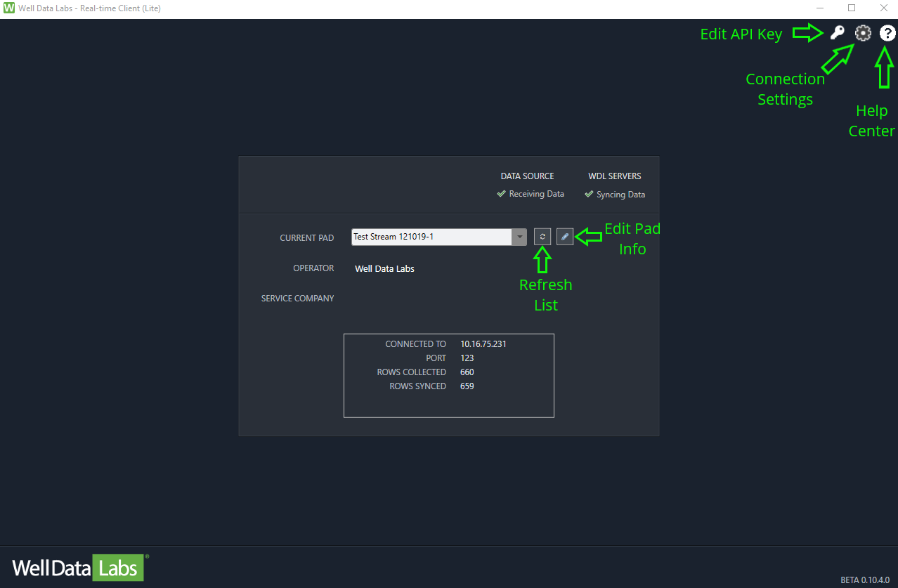Click the rows synced value 659
Screen dimensions: 898x588
coord(467,386)
